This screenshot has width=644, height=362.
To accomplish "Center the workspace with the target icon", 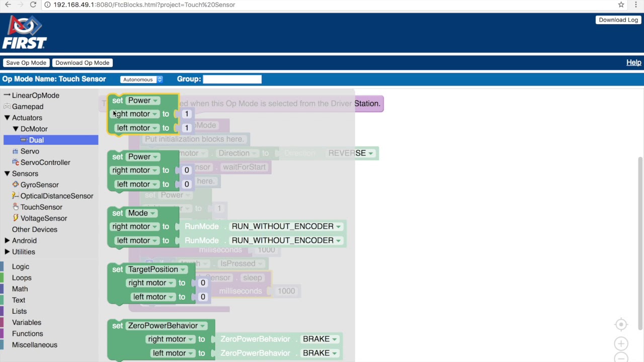I will pos(621,324).
